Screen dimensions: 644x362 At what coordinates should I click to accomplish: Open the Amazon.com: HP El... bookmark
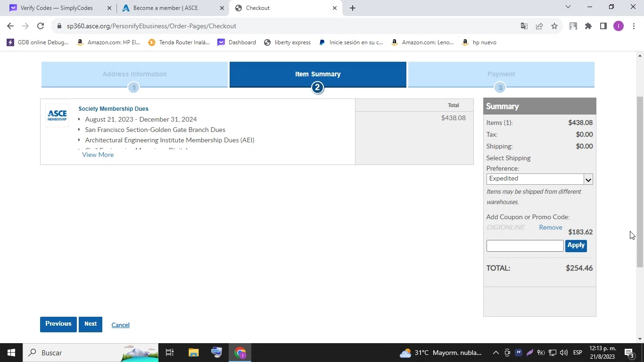tap(109, 42)
